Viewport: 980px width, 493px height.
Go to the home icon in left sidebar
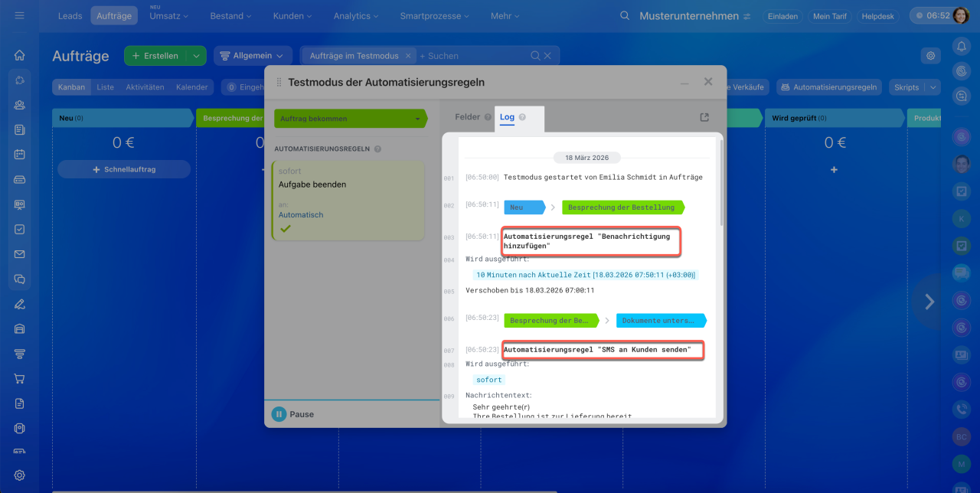coord(20,55)
